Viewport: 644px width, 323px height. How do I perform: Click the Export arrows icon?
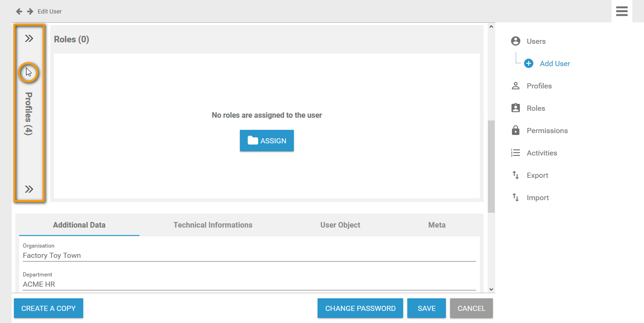click(x=515, y=175)
